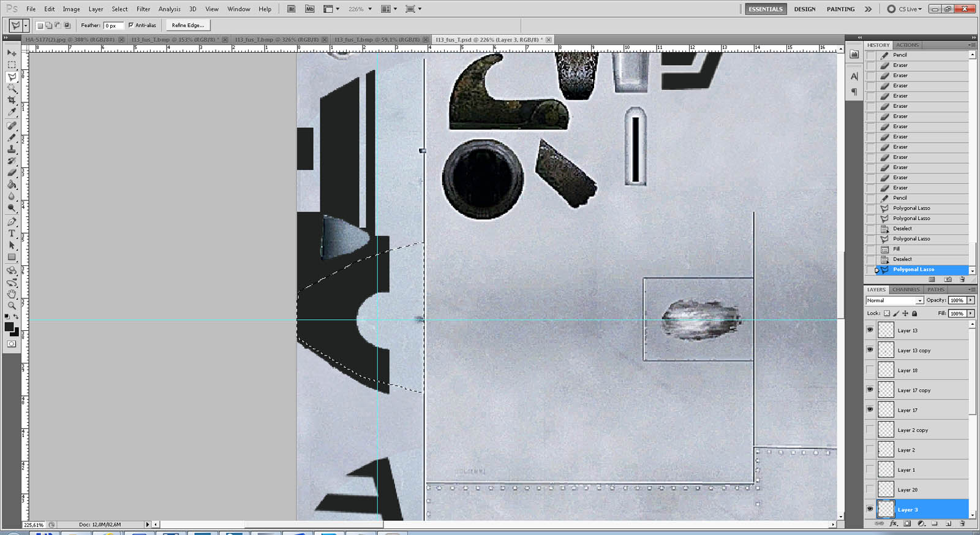Screen dimensions: 980x535
Task: Choose the Horizontal Type tool
Action: (x=12, y=233)
